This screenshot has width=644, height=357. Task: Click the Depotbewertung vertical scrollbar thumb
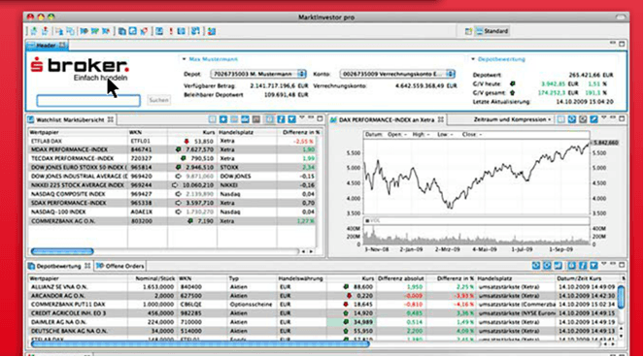621,297
